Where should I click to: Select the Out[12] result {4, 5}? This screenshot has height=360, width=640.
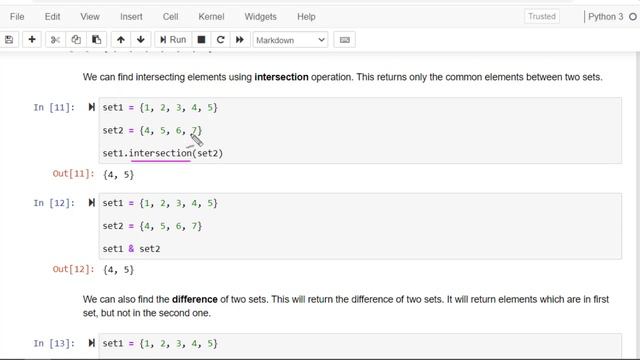pos(118,269)
